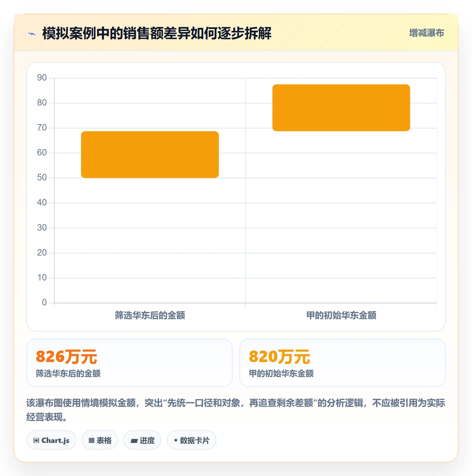Click y-axis value 30
472x476 pixels.
42,228
